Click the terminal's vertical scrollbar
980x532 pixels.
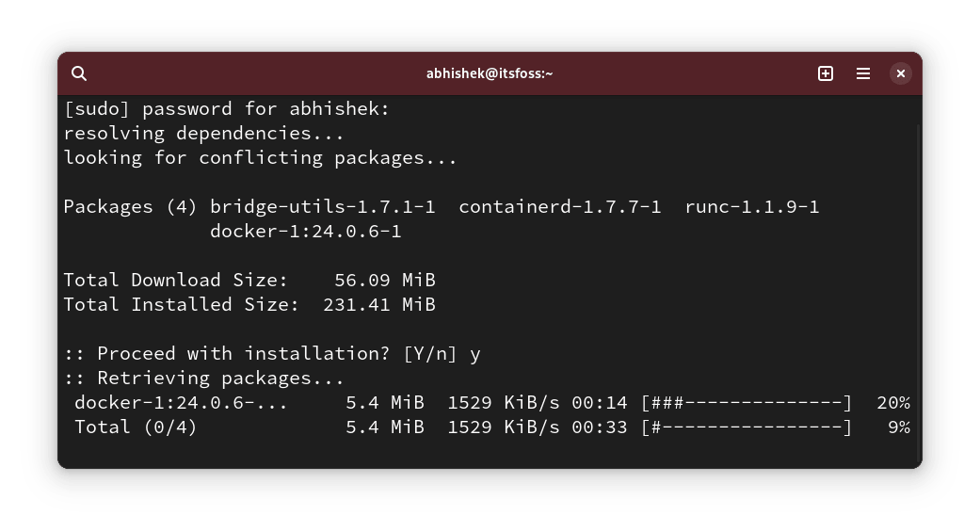tap(918, 282)
